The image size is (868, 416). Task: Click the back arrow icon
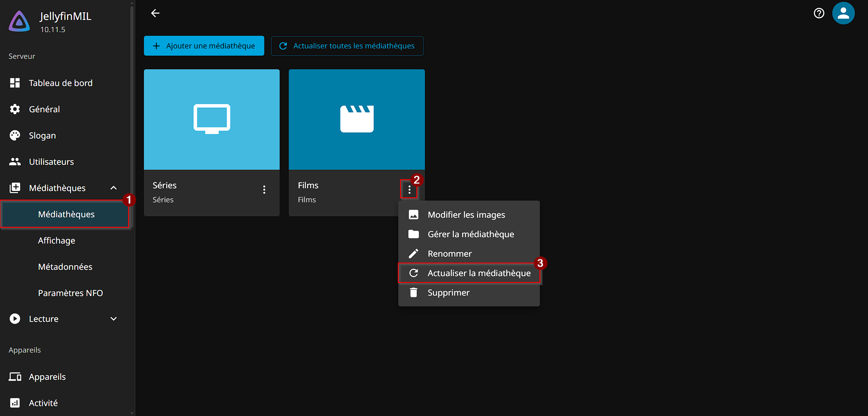[155, 13]
